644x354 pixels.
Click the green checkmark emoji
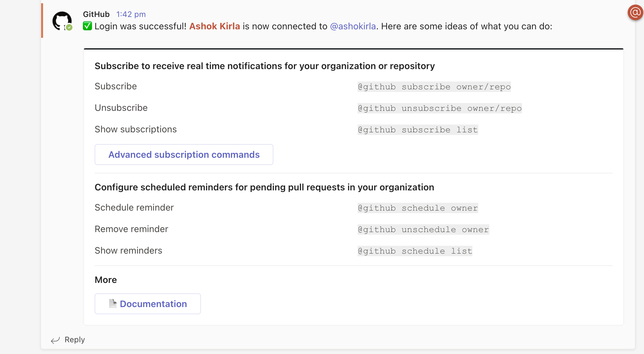[87, 26]
